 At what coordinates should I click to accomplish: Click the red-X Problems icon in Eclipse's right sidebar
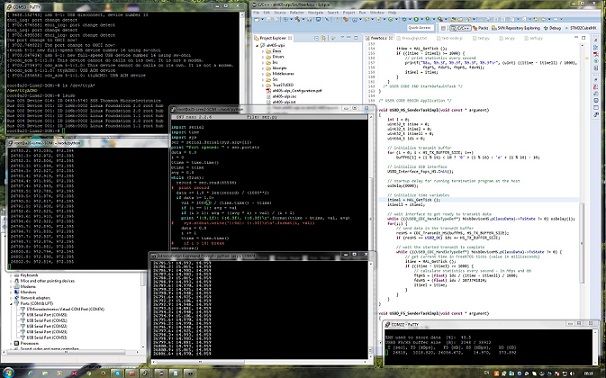[596, 87]
